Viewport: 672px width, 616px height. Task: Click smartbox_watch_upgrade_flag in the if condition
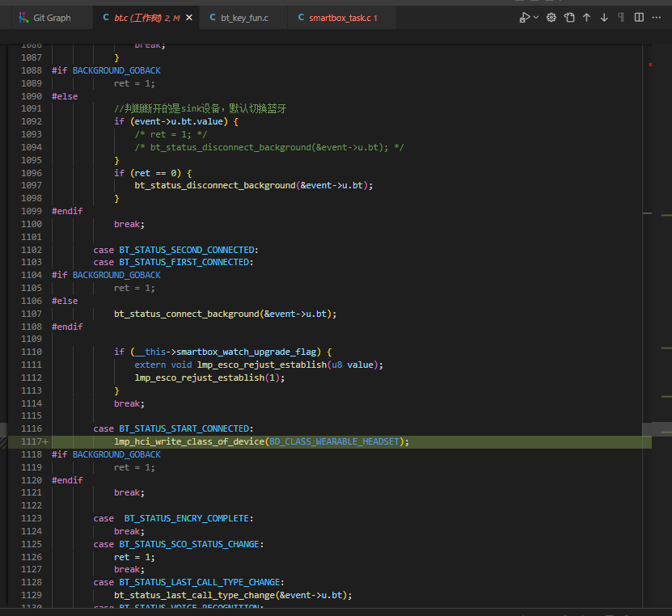[247, 352]
